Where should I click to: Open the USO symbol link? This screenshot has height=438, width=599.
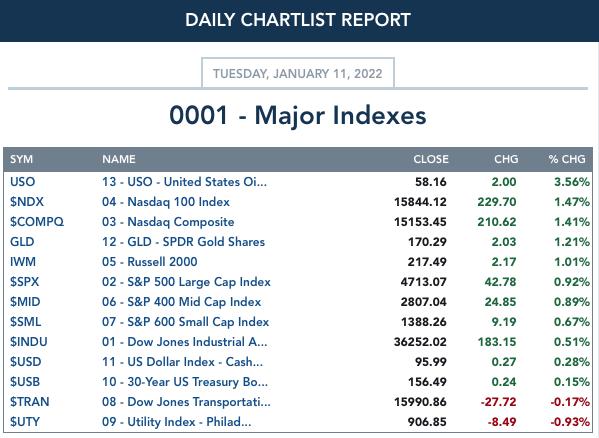[x=23, y=182]
